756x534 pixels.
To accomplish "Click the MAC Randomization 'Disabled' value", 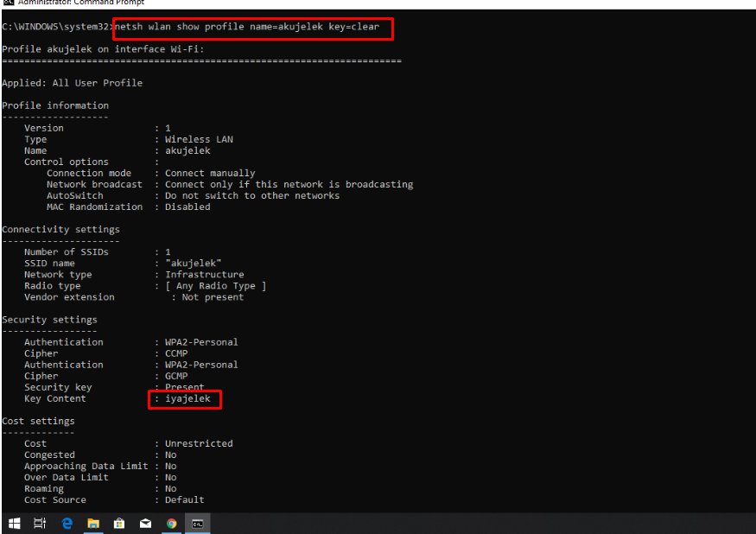I will click(187, 207).
